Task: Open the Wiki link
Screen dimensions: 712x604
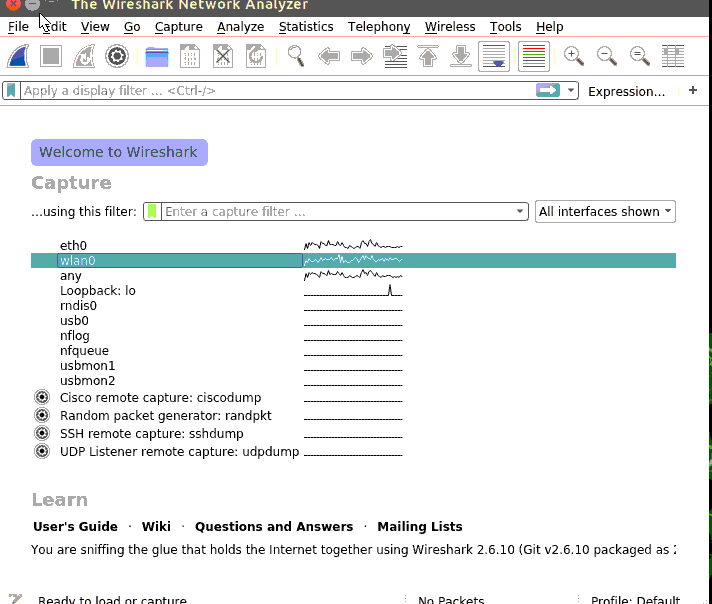Action: tap(156, 526)
